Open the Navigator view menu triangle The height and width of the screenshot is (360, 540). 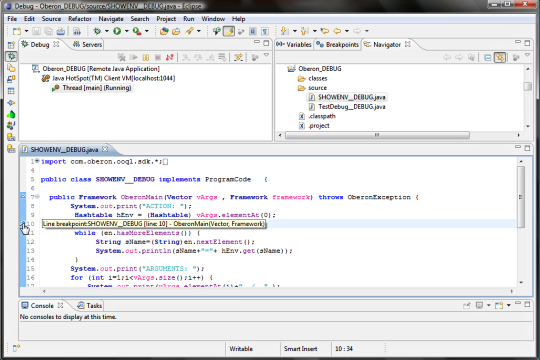(527, 55)
